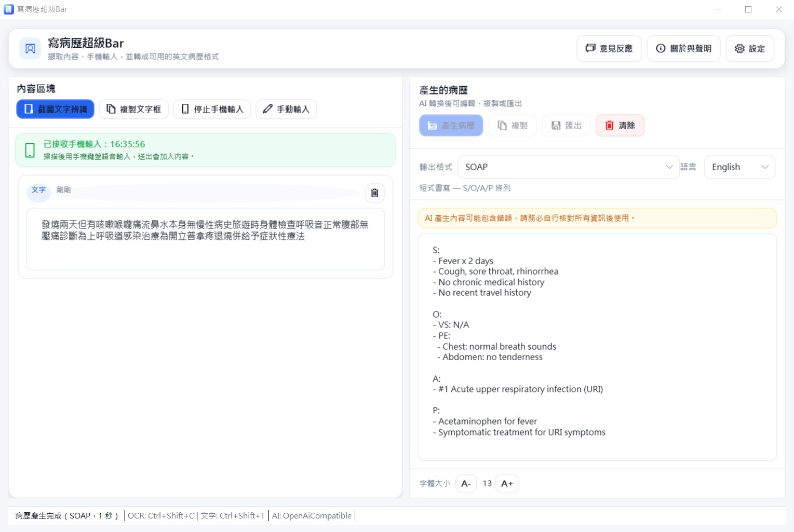This screenshot has width=794, height=532.
Task: Open 意見反應 feedback button
Action: (x=609, y=49)
